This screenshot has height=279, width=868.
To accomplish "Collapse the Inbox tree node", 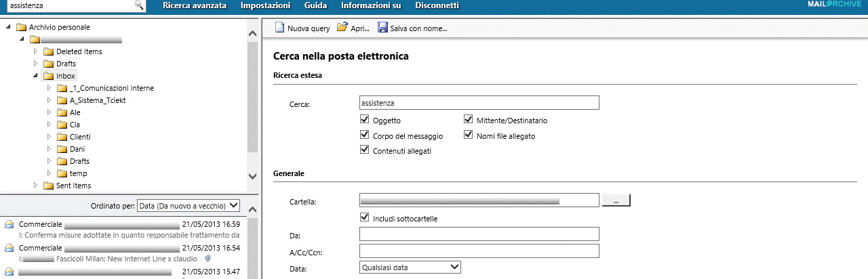I will coord(35,76).
